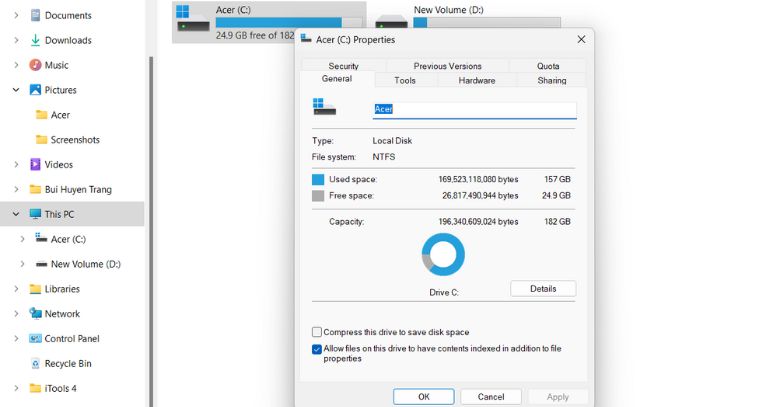Open the Libraries icon in sidebar
780x407 pixels.
click(x=35, y=289)
